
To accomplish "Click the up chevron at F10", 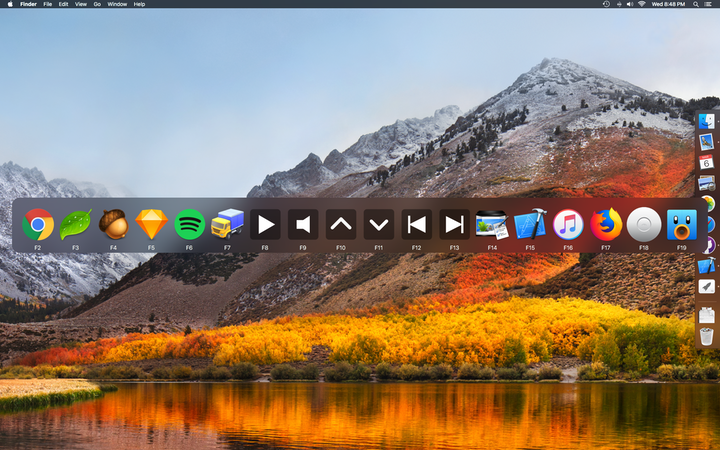I will 341,224.
